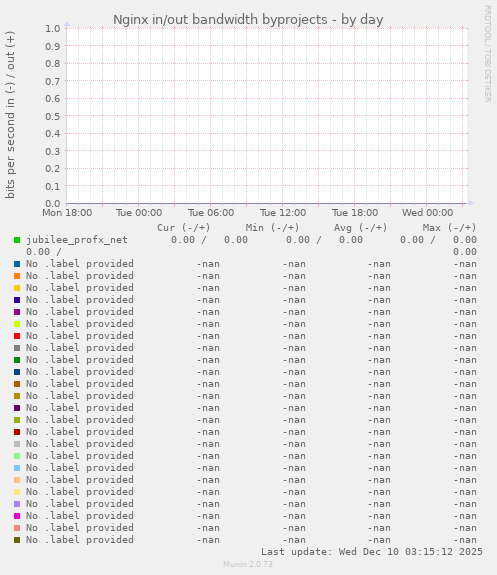Click inside the empty bandwidth graph plot area
Viewport: 497px width, 575px height.
[x=266, y=116]
